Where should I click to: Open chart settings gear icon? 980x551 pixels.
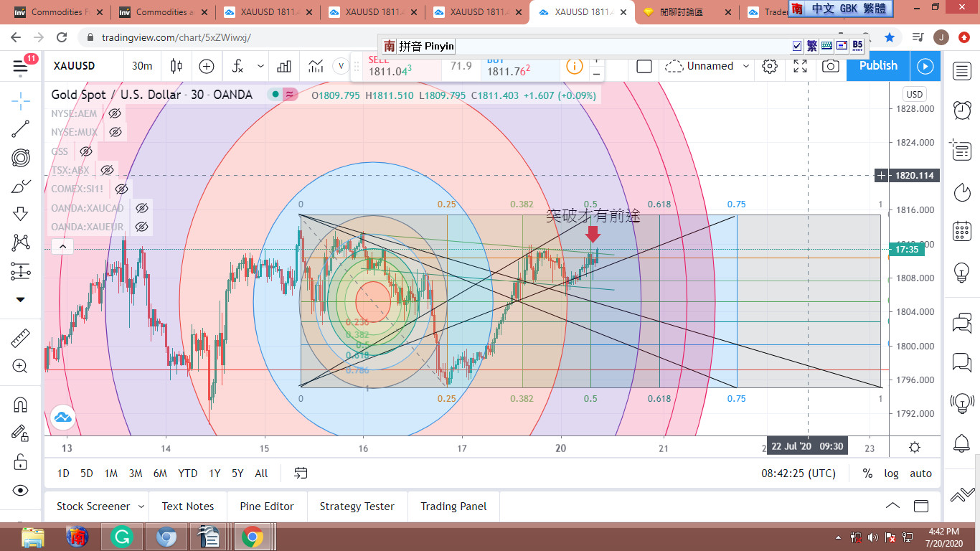[x=770, y=66]
